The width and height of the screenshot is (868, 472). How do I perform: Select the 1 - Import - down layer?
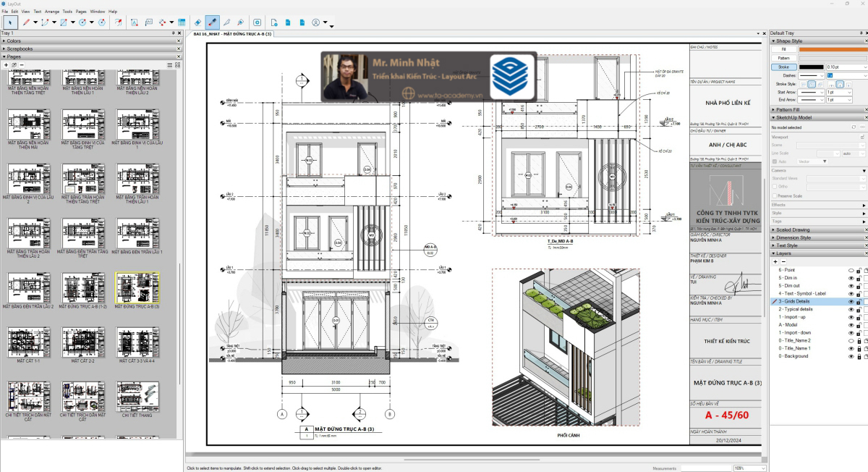click(x=796, y=332)
